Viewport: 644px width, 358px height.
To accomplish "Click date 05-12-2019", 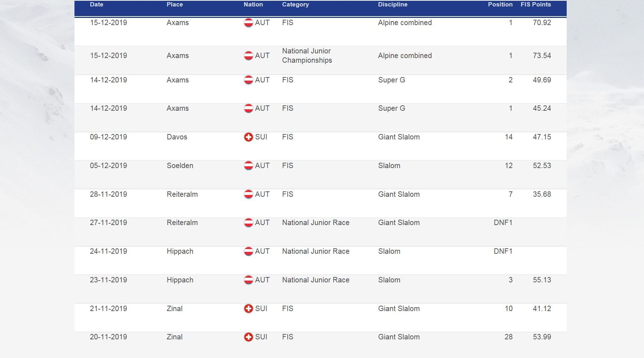I will tap(108, 166).
